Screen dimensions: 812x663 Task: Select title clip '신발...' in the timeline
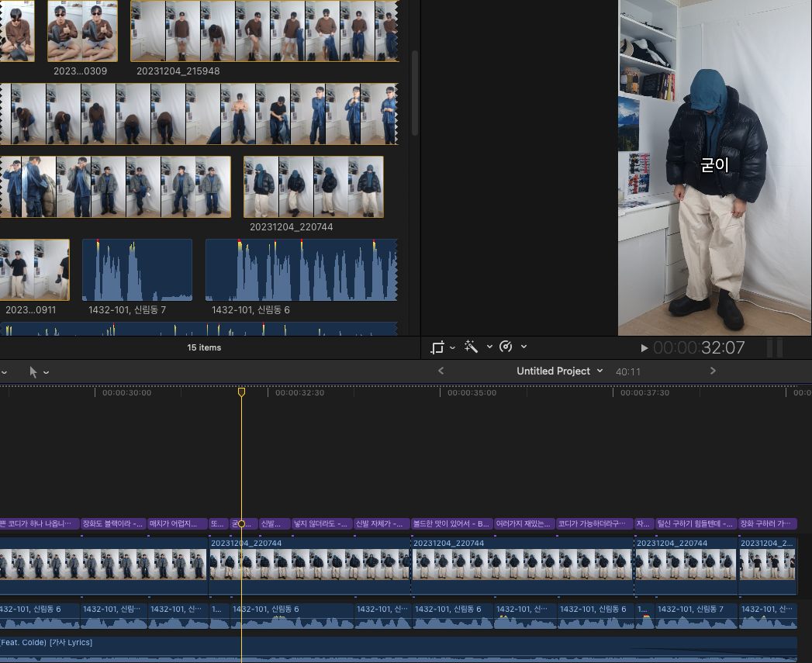click(x=275, y=524)
